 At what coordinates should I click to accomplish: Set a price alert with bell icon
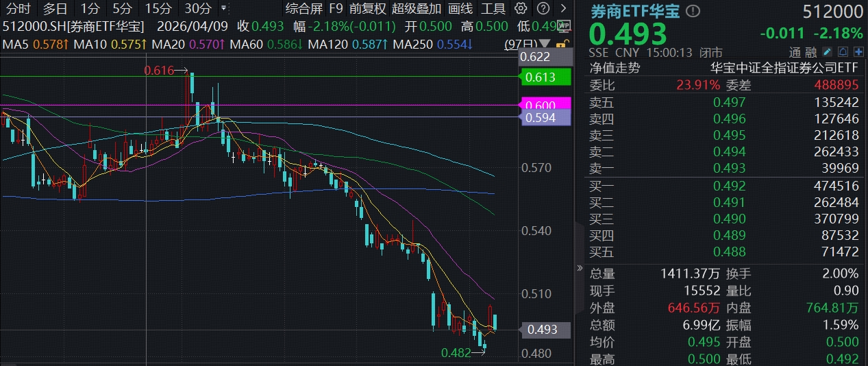point(842,52)
